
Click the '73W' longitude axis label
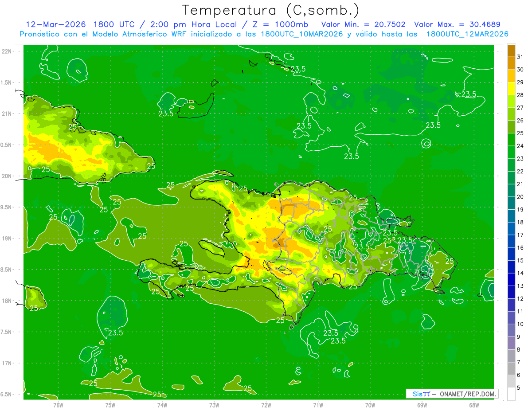tap(214, 405)
